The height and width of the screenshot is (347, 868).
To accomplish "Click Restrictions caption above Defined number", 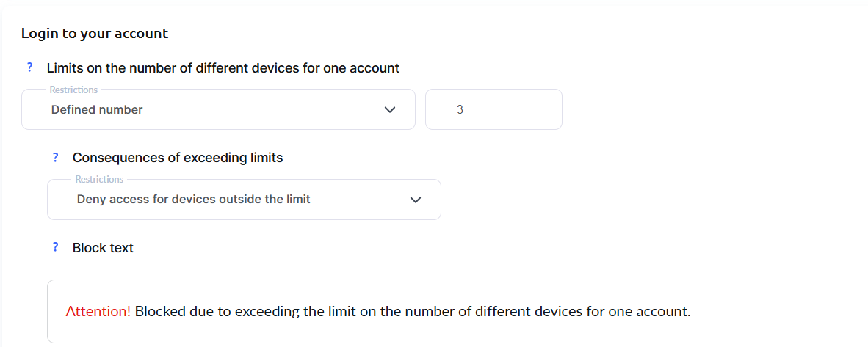I will click(73, 90).
